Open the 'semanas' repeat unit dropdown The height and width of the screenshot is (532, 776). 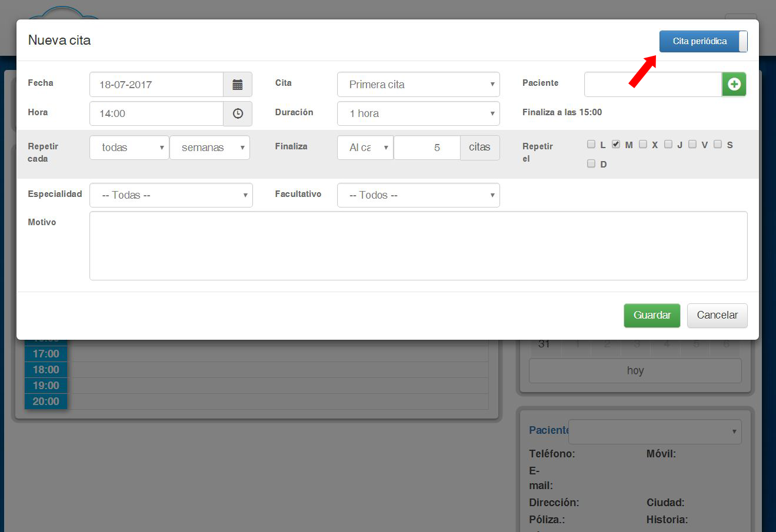point(209,148)
